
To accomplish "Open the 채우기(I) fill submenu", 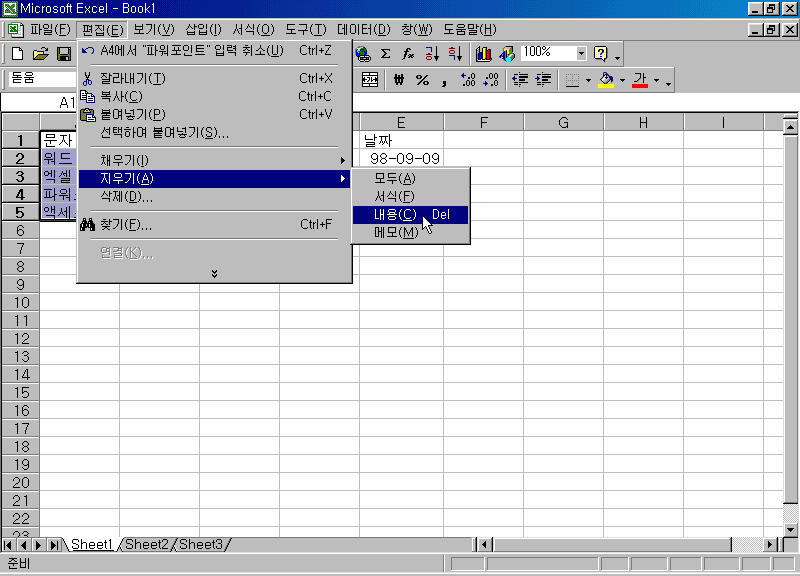I will 214,160.
